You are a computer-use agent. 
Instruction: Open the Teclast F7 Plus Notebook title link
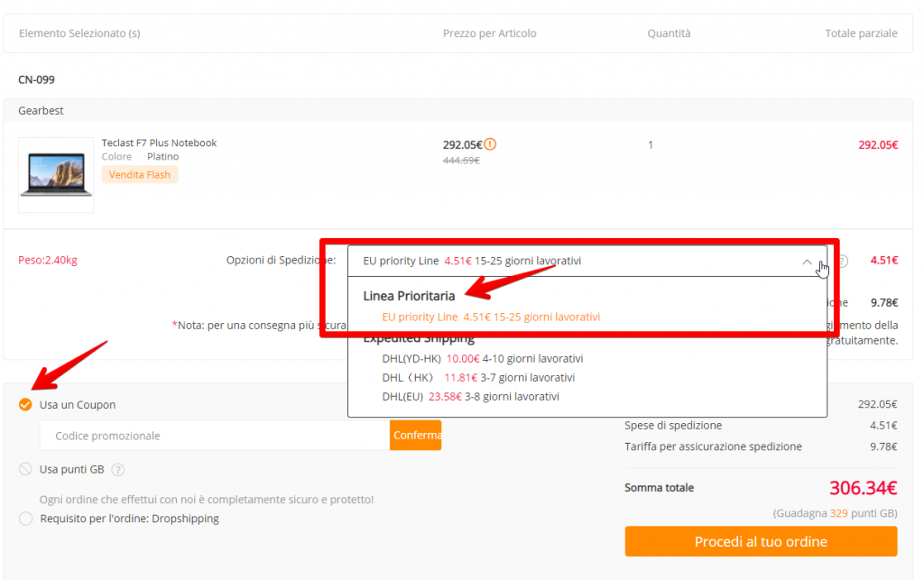coord(159,143)
